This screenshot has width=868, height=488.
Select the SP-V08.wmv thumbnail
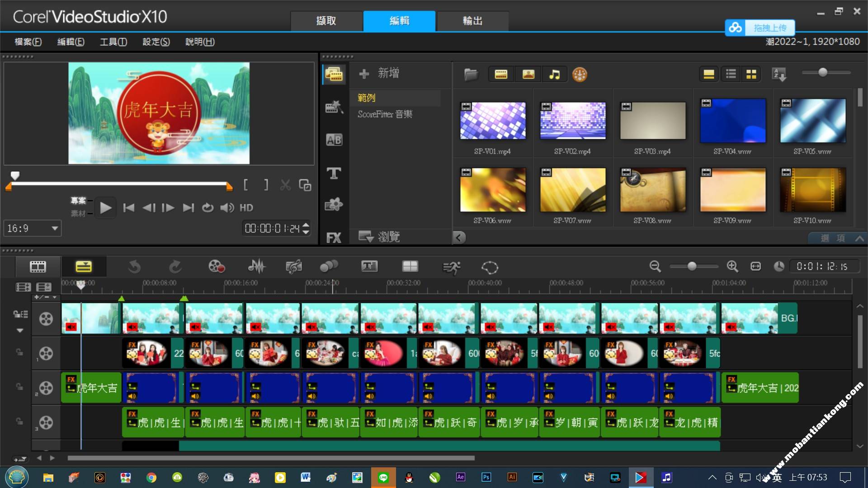(x=652, y=190)
